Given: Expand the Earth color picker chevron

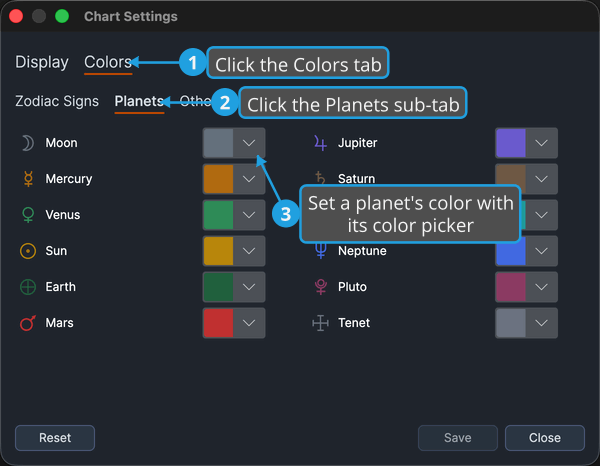Looking at the screenshot, I should pos(249,287).
